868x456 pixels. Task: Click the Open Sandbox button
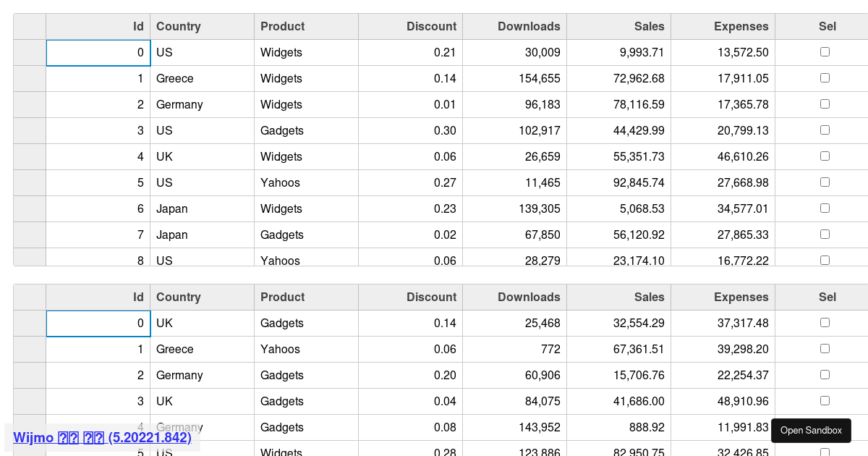[x=811, y=430]
